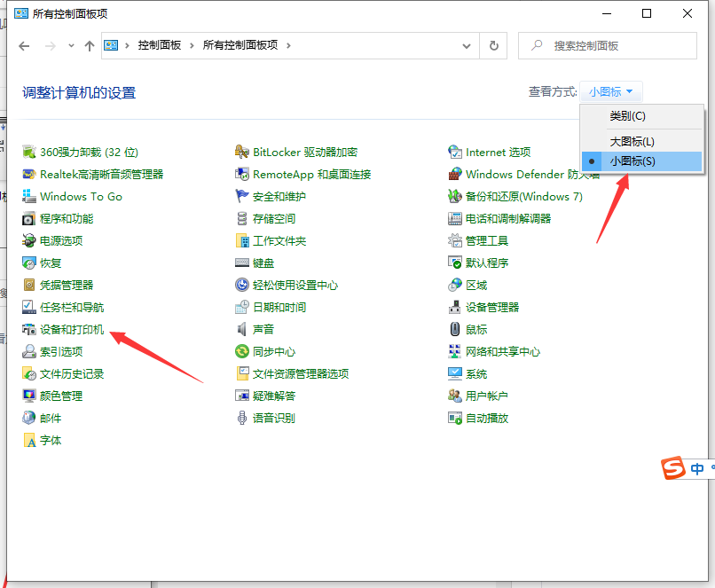Open the 鼠标 icon
Screen dimensions: 715x588
click(x=455, y=330)
